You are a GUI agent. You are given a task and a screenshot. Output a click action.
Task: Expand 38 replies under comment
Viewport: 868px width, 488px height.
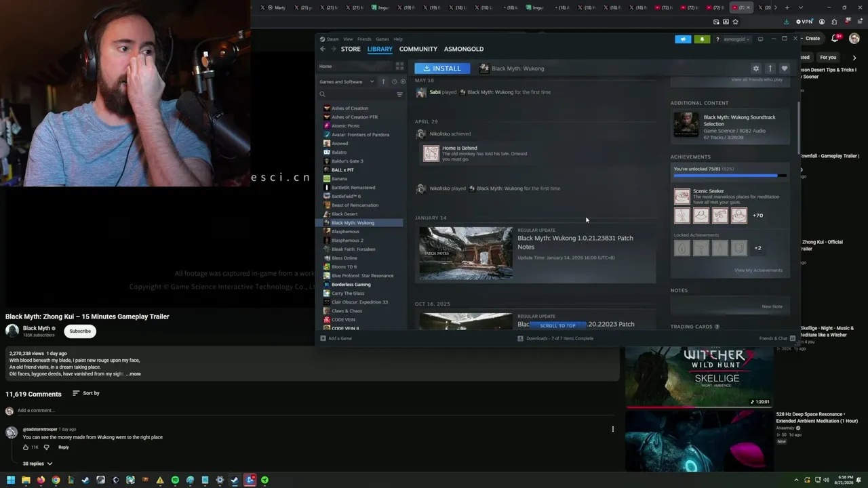(37, 464)
